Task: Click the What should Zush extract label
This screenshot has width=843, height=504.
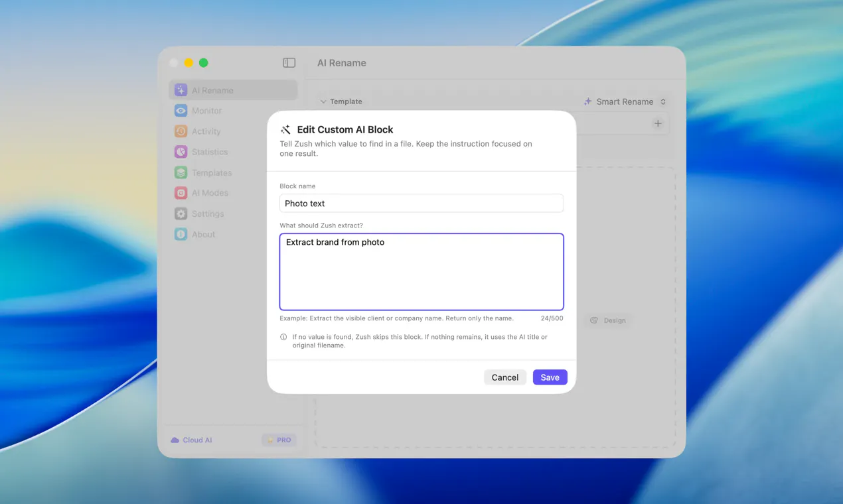Action: click(x=321, y=225)
